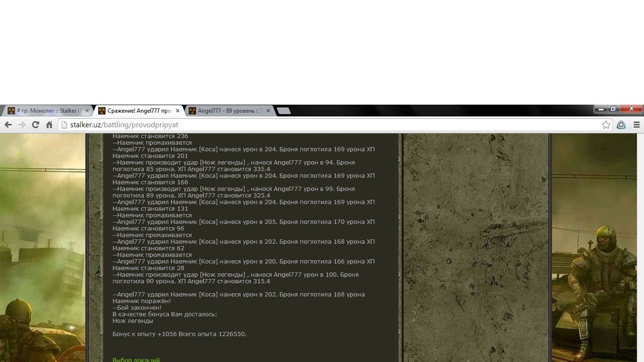644x362 pixels.
Task: Close the 'гр. Монолит' tab
Action: tap(87, 111)
